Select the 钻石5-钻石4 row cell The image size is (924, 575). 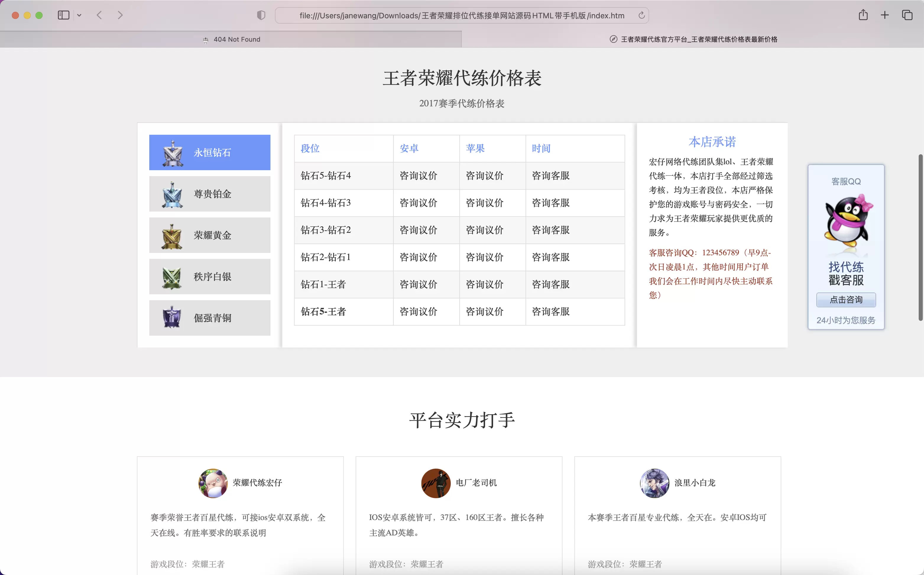343,176
